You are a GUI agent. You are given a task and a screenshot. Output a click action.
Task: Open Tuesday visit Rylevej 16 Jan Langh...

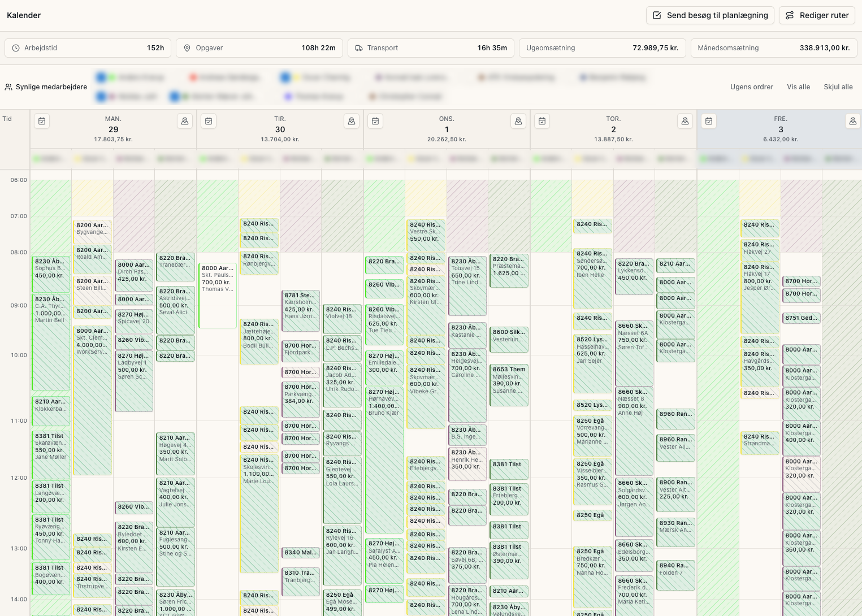tap(342, 556)
